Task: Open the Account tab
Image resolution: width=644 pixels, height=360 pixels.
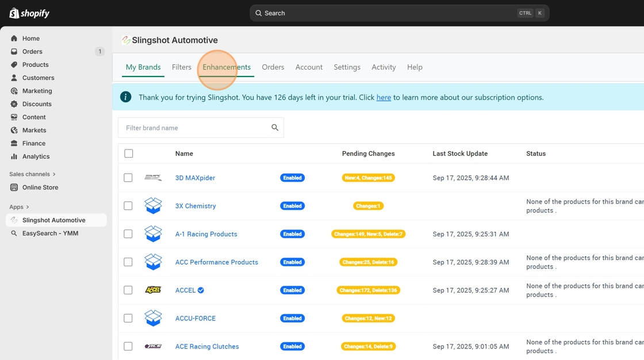Action: (x=309, y=67)
